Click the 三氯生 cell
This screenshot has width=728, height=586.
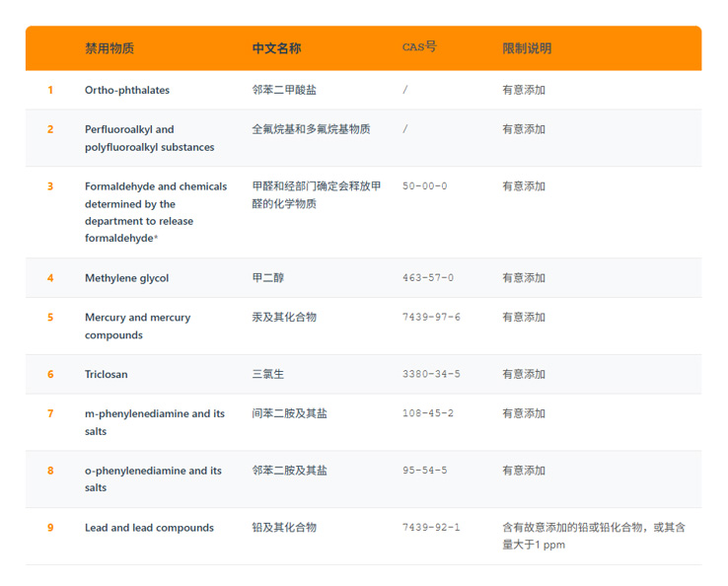[x=268, y=374]
